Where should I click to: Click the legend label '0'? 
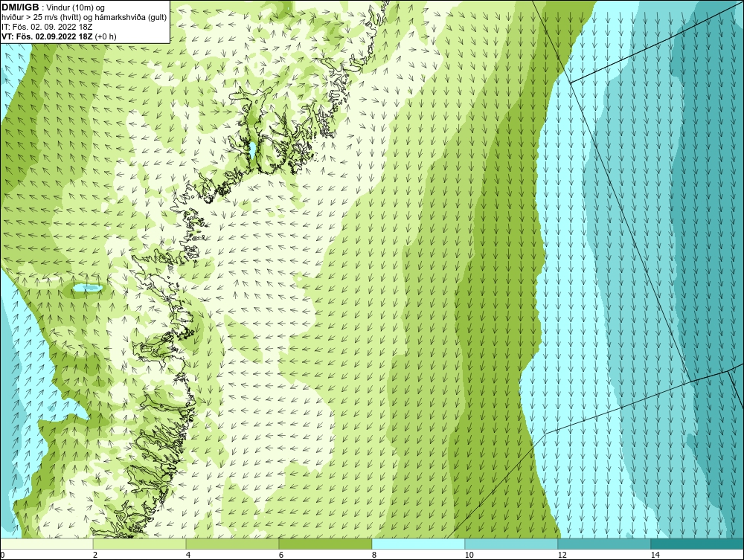2,555
